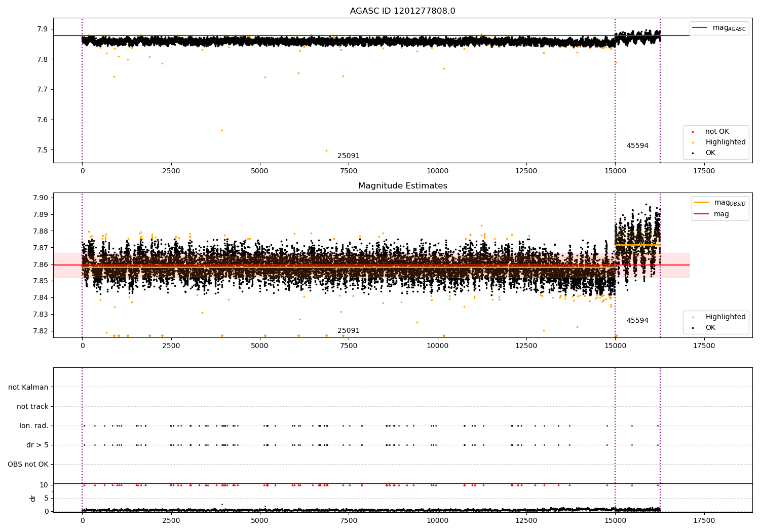Click the '7.7' y-axis tick label
Viewport: 760px width, 532px height.
(42, 90)
